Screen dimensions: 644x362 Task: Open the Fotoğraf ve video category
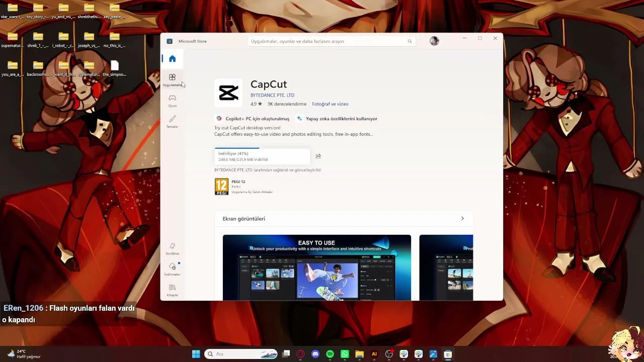coord(330,104)
